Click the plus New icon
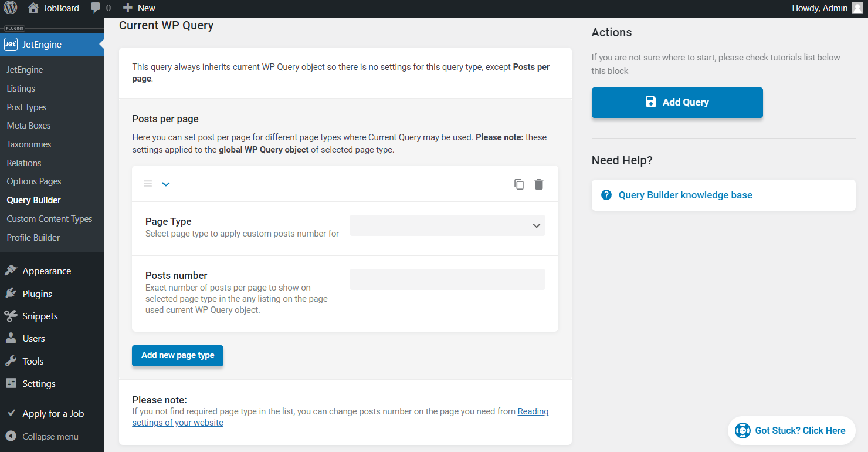 pyautogui.click(x=128, y=8)
